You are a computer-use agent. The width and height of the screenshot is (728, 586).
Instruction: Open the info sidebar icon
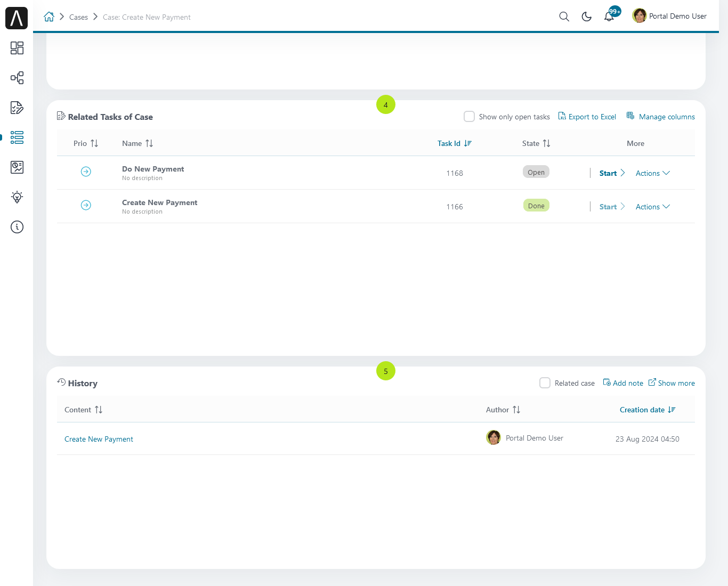[17, 227]
